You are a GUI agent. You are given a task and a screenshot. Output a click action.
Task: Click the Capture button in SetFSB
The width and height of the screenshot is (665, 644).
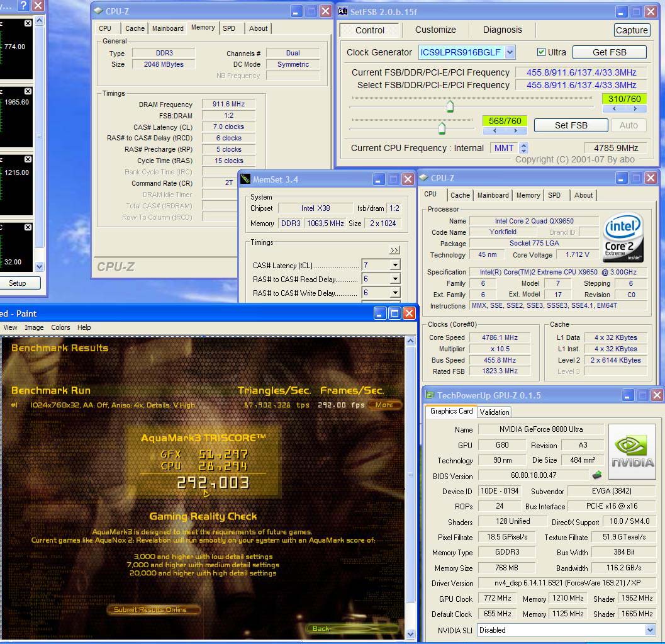point(632,30)
